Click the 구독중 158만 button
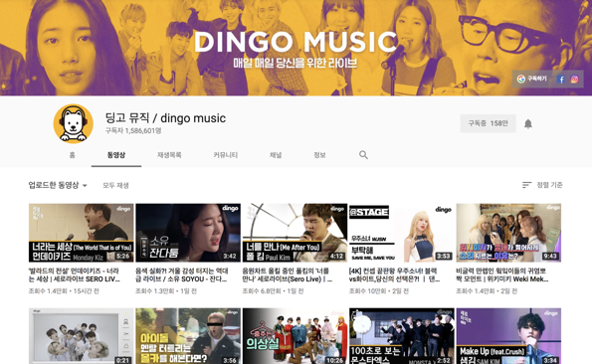 488,123
